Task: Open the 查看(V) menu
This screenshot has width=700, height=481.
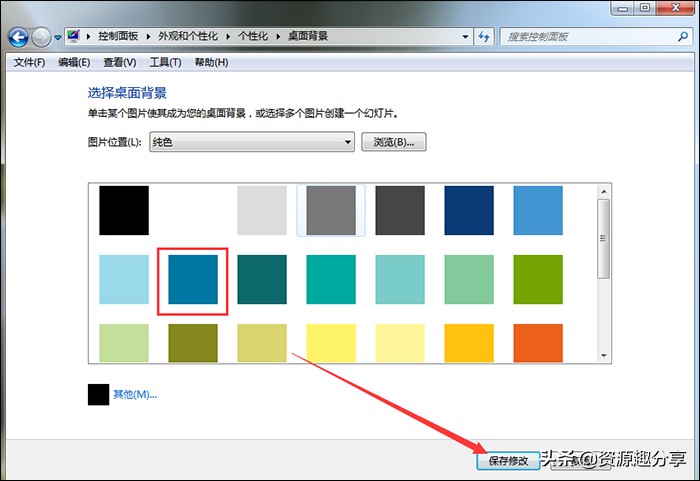Action: click(x=120, y=62)
